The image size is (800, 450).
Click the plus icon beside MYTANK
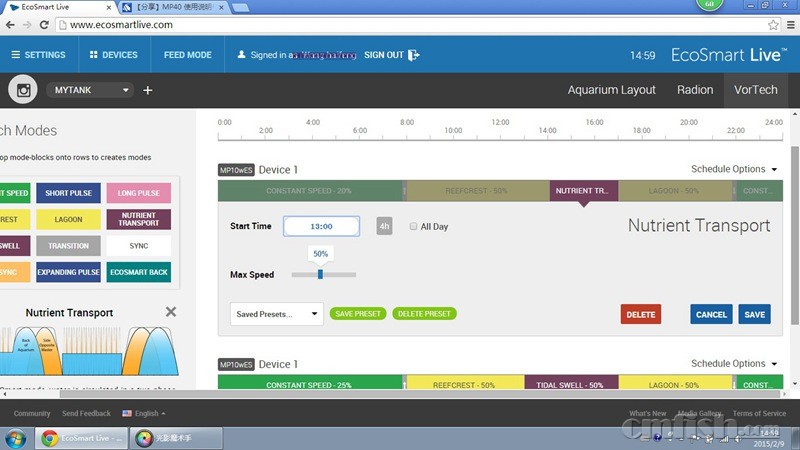pos(148,90)
